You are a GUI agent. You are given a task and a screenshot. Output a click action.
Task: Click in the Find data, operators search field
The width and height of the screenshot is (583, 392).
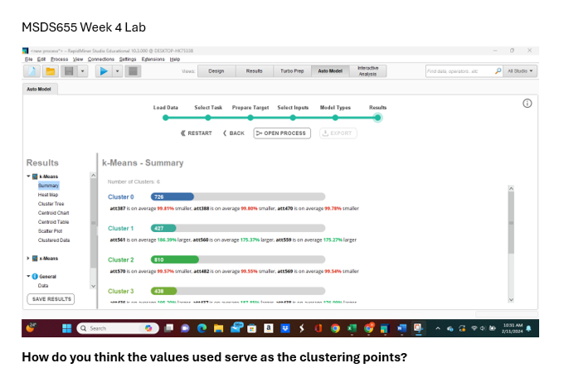(x=460, y=71)
